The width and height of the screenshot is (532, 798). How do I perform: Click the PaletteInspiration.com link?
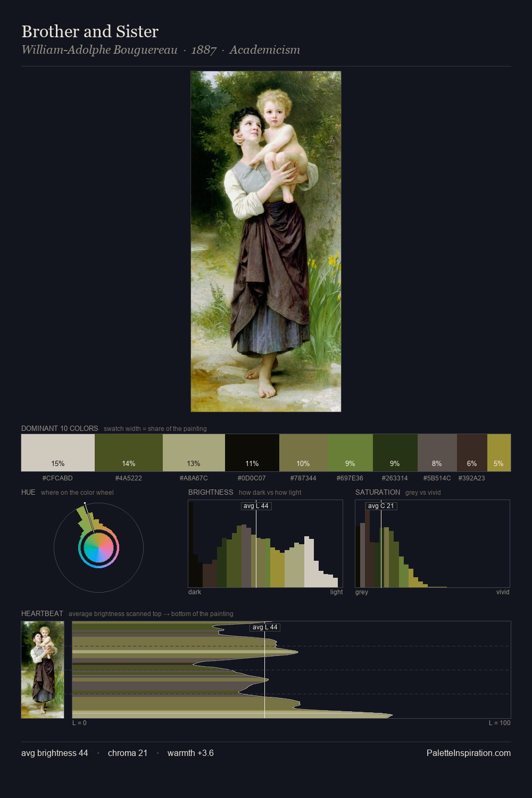469,753
